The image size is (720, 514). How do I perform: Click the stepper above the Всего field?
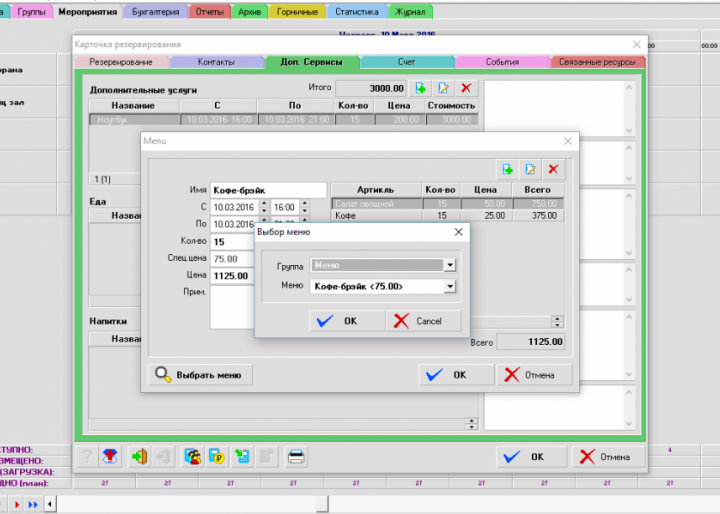pos(557,322)
